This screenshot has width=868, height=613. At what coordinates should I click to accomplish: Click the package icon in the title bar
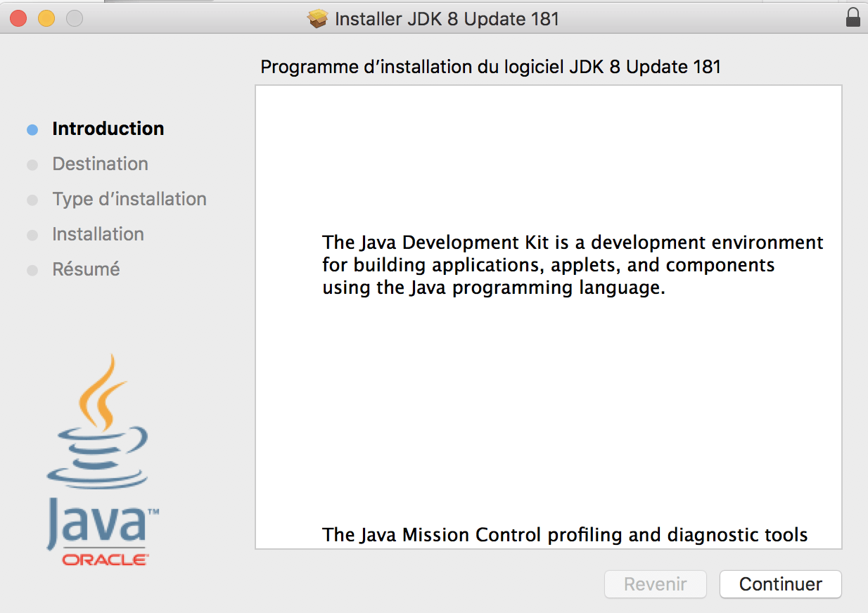(x=318, y=18)
